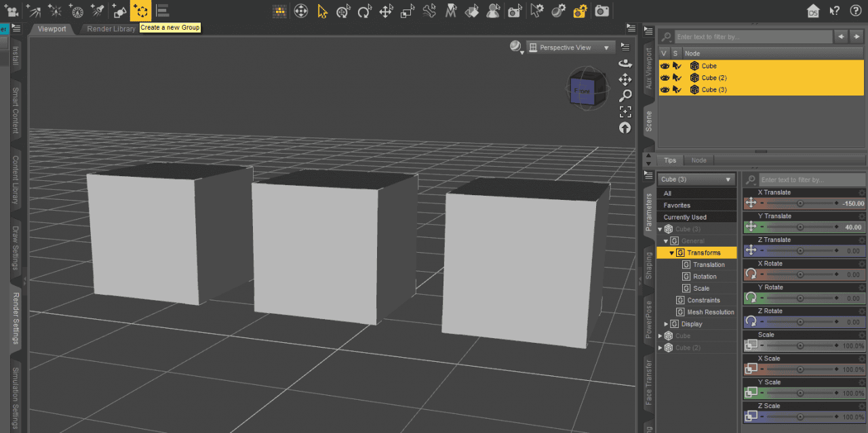Switch to the Render Library tab
The image size is (868, 433).
coord(112,29)
